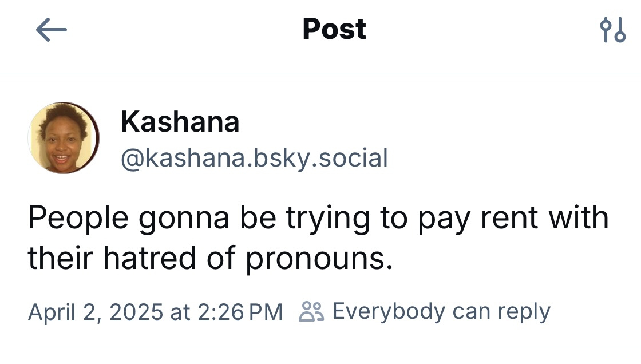
Task: Open thread view settings icon
Action: point(612,30)
